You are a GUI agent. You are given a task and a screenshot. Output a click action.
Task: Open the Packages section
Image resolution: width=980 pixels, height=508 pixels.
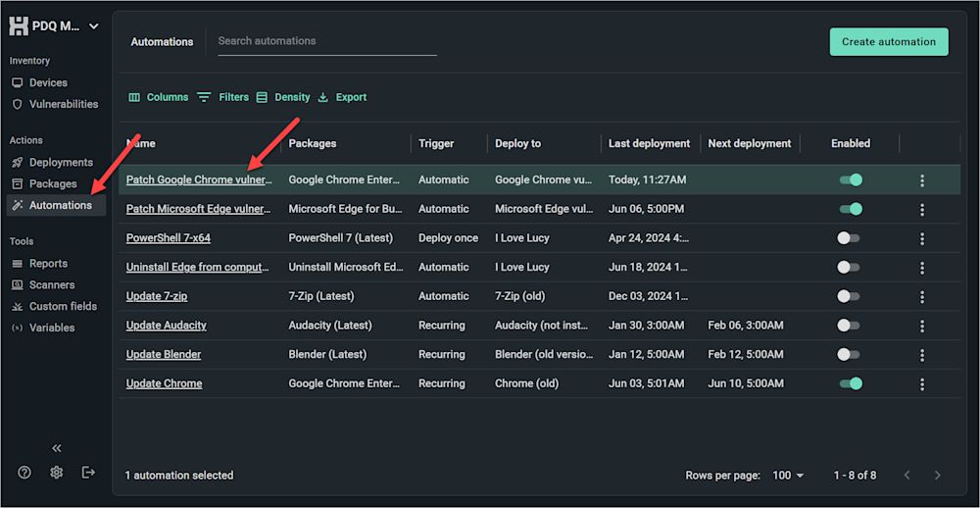point(44,184)
